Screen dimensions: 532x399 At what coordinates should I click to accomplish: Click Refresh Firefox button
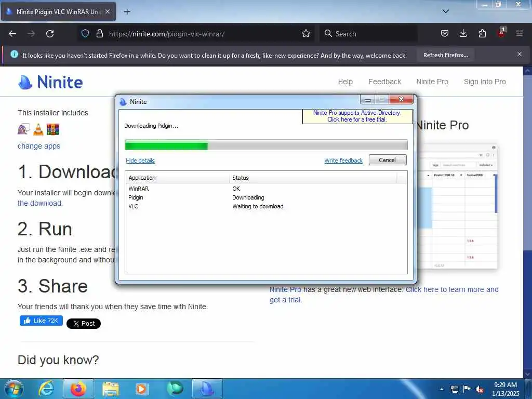pyautogui.click(x=445, y=55)
